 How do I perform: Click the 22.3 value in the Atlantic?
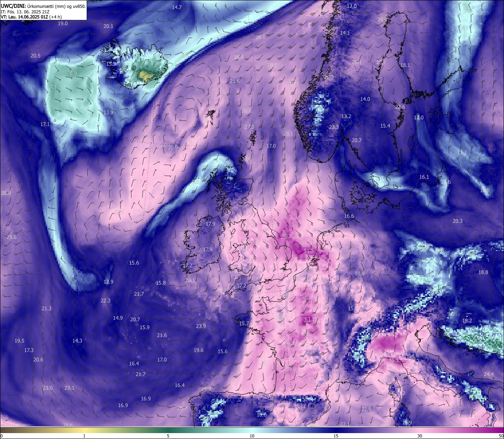pos(106,301)
